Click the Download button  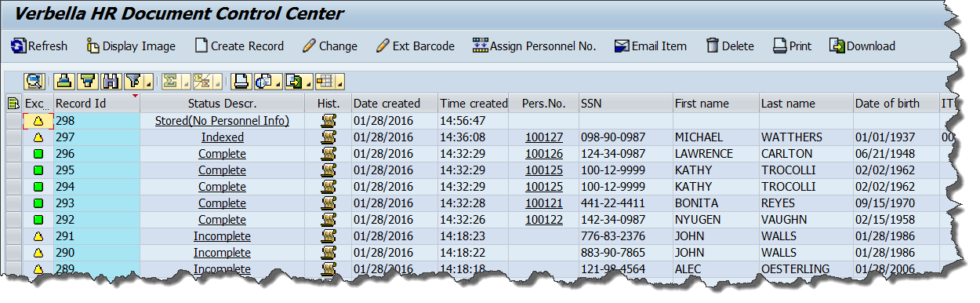[862, 46]
